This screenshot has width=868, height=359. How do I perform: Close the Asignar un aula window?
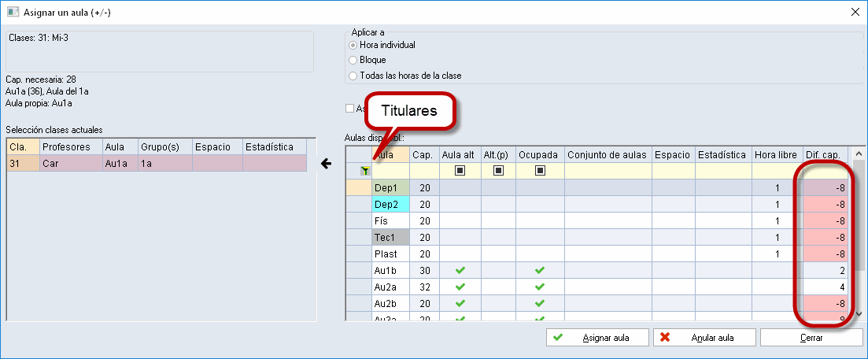click(855, 12)
